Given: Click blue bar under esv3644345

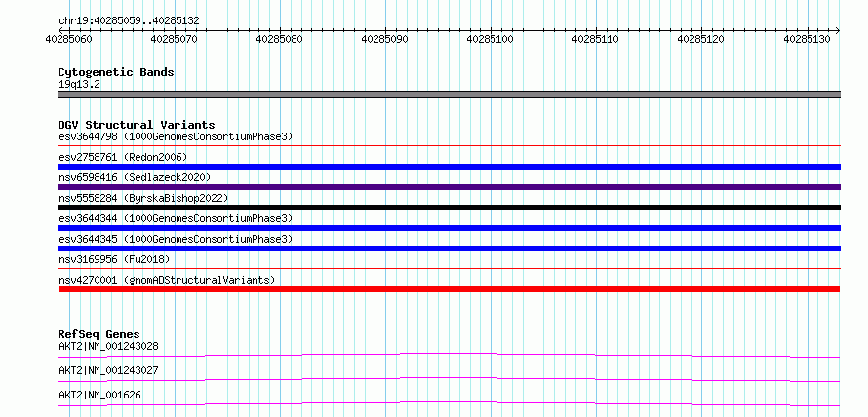Looking at the screenshot, I should (x=449, y=248).
